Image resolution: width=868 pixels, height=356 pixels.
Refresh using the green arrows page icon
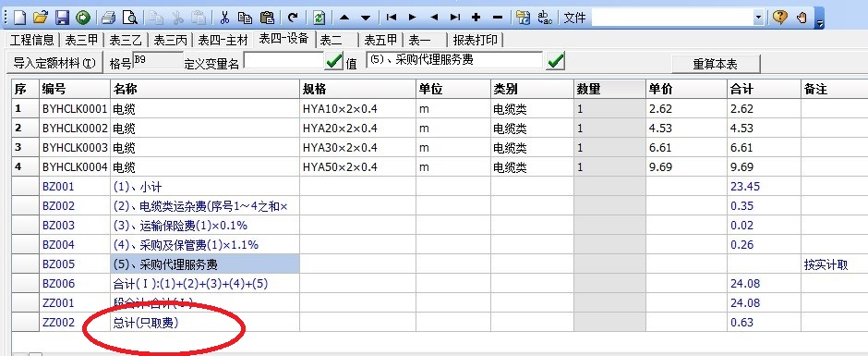click(x=319, y=18)
